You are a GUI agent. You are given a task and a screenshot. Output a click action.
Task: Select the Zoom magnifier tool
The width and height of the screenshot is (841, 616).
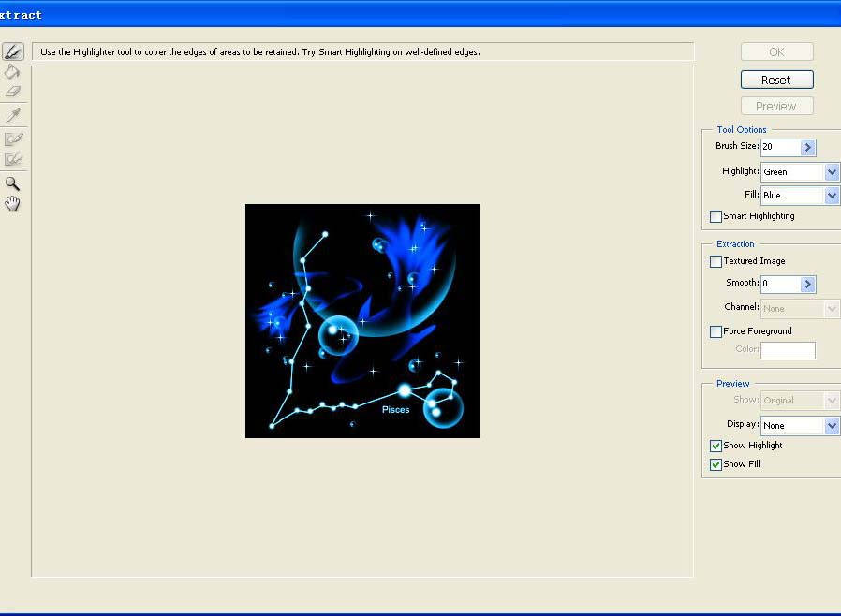(x=12, y=183)
